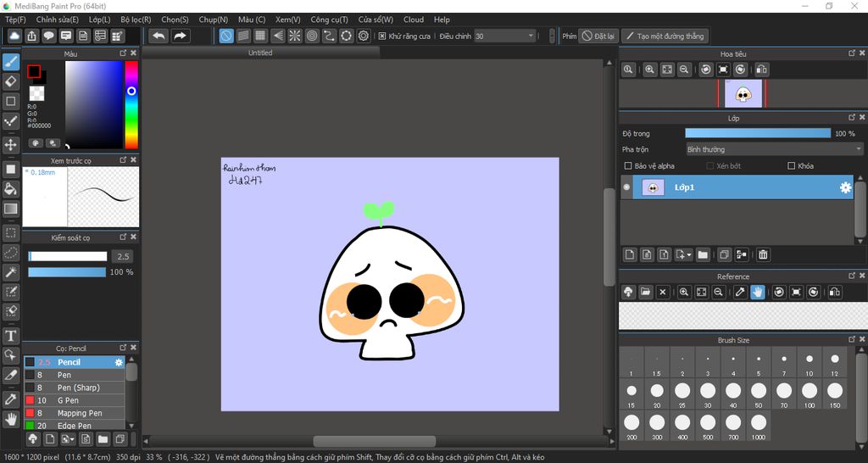Open Pencil brush settings gear
This screenshot has height=463, width=868.
[x=119, y=362]
